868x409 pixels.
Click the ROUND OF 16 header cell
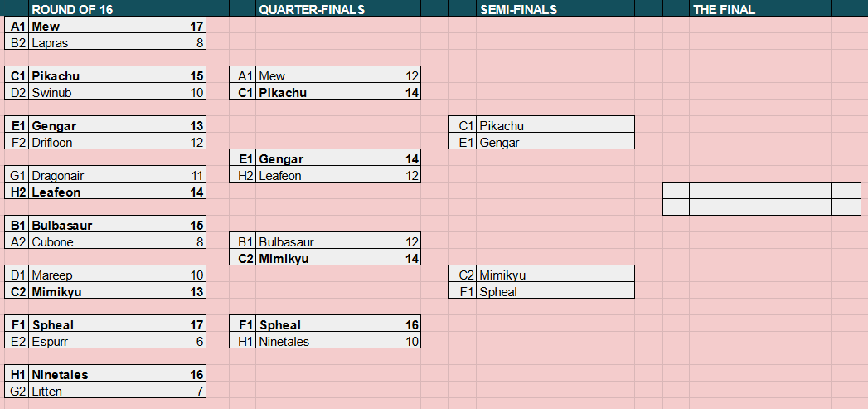(105, 8)
